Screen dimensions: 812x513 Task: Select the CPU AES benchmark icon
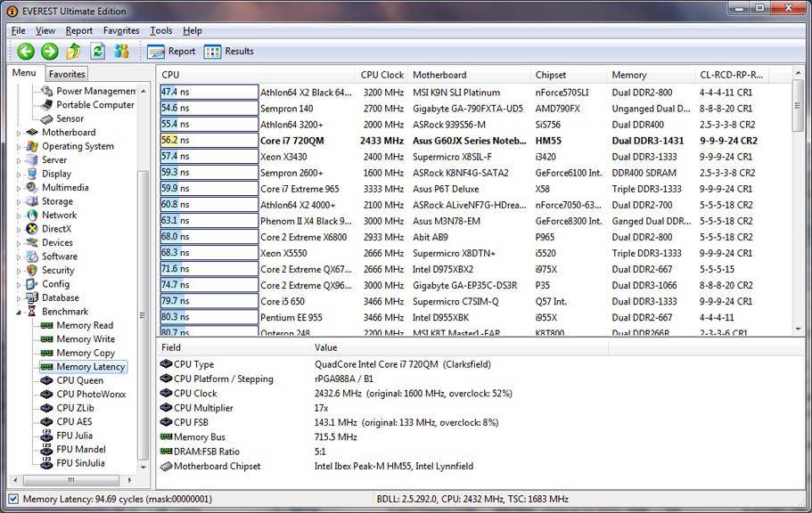[46, 422]
